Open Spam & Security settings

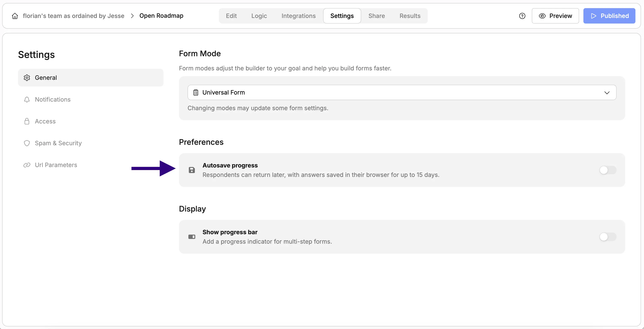(91, 143)
